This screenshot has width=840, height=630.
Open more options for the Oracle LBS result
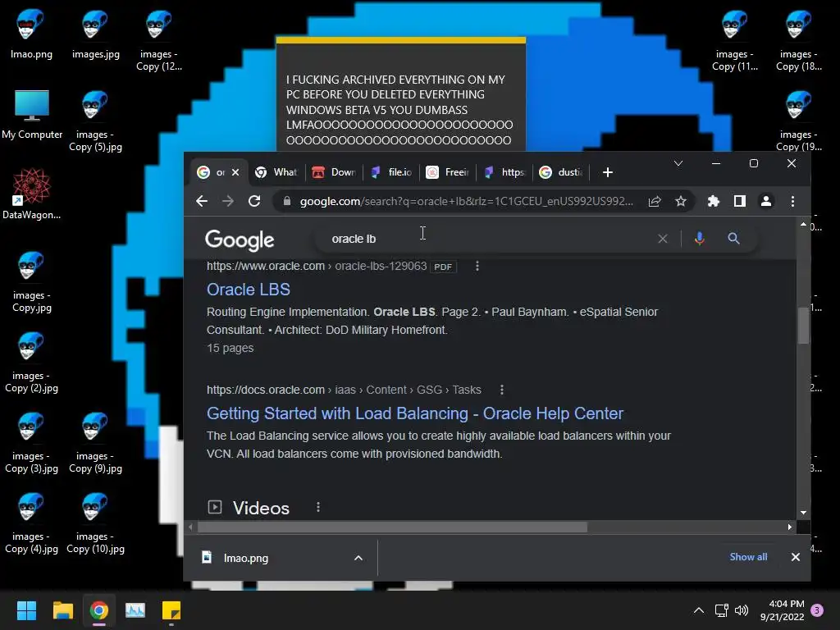point(477,267)
